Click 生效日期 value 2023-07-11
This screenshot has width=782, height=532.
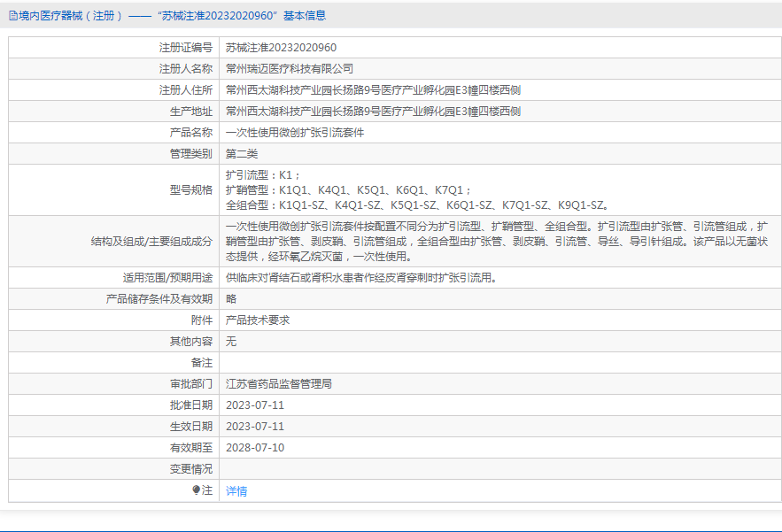255,427
